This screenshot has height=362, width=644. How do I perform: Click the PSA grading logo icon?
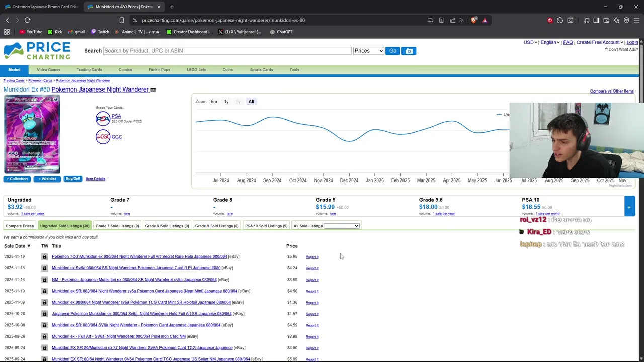[x=103, y=119]
